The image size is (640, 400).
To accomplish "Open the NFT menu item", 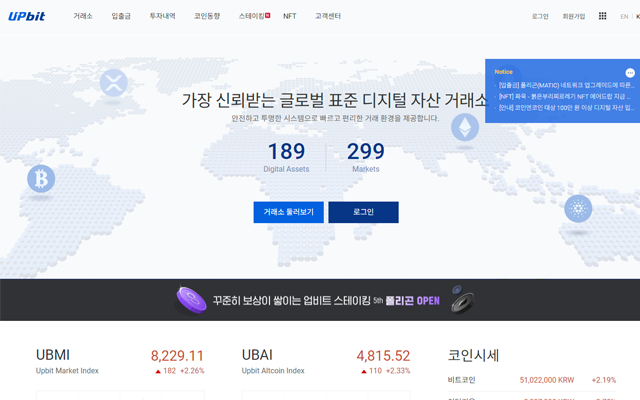I will pos(289,16).
